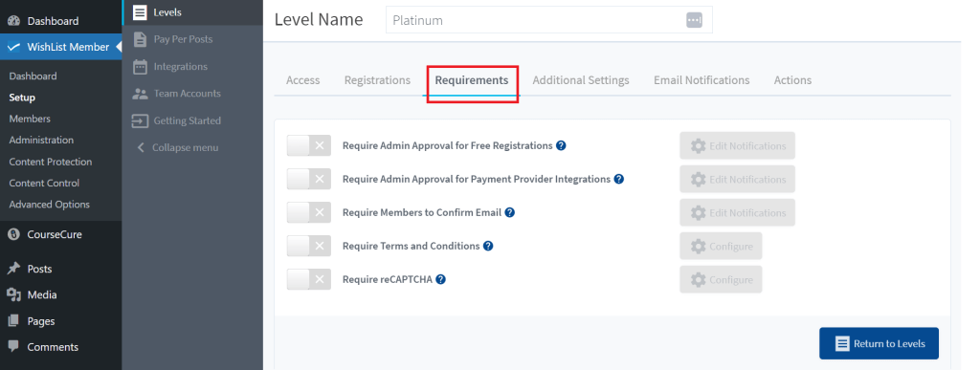
Task: Open the Email Notifications tab
Action: (702, 80)
